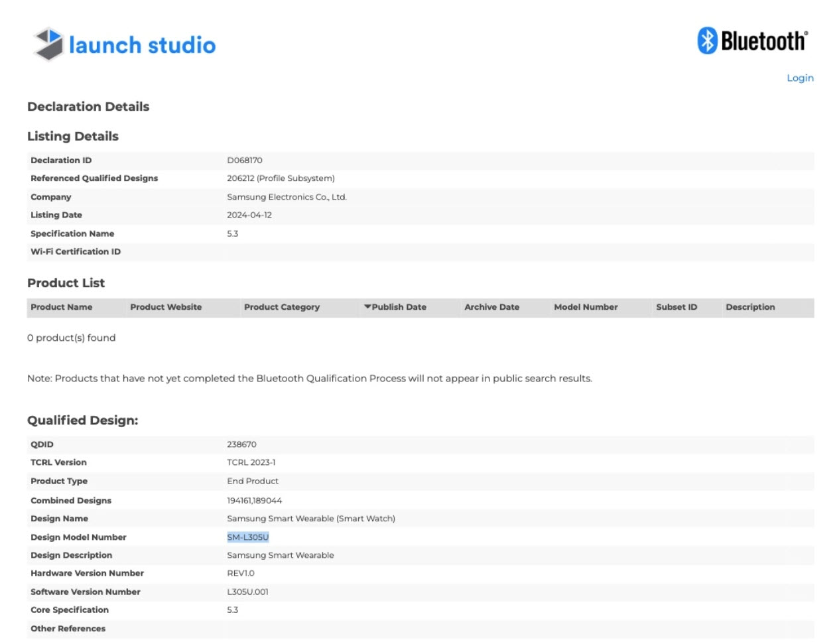This screenshot has width=839, height=644.
Task: Select software version L305U.001
Action: [248, 592]
